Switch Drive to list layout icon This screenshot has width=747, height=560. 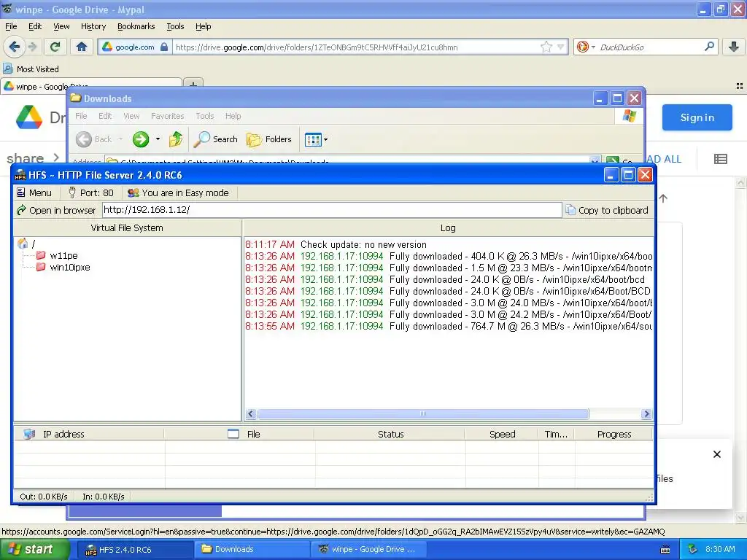coord(720,159)
